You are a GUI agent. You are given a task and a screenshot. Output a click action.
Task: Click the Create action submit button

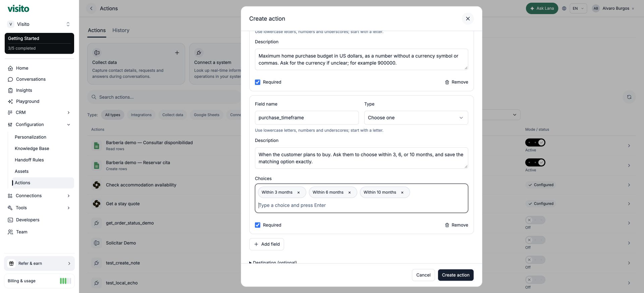click(x=455, y=275)
